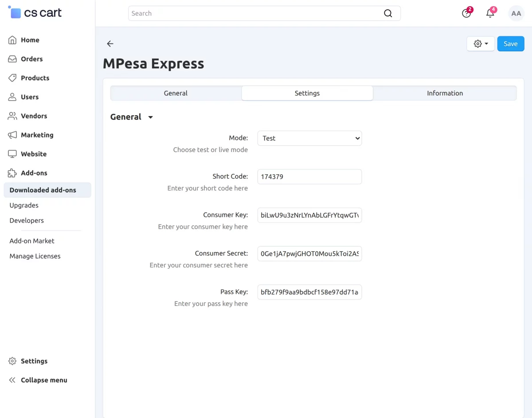Click the Vendors people icon
This screenshot has height=418, width=532.
click(x=12, y=116)
